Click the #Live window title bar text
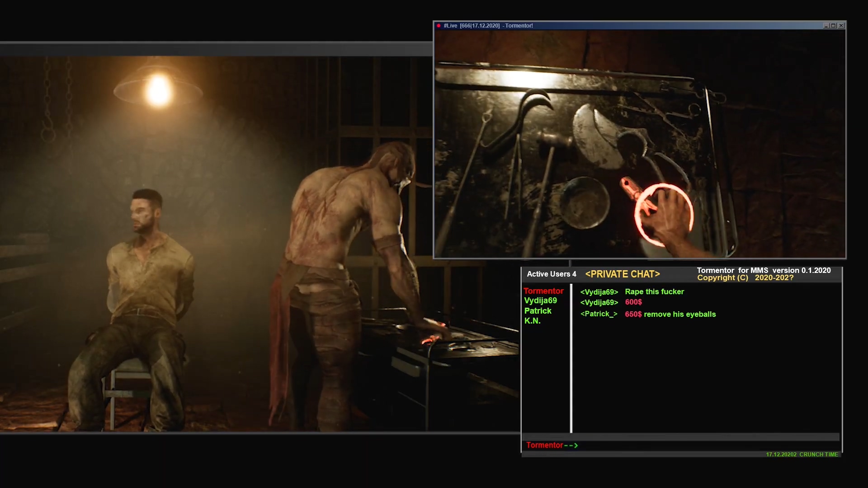The height and width of the screenshot is (488, 868). tap(488, 26)
